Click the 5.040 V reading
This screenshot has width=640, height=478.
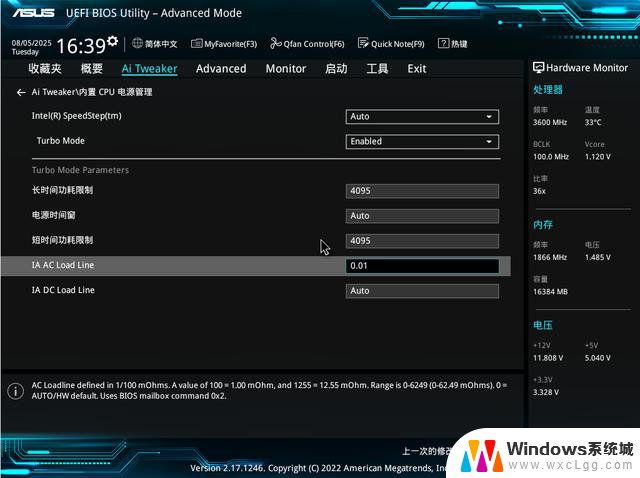click(x=598, y=358)
